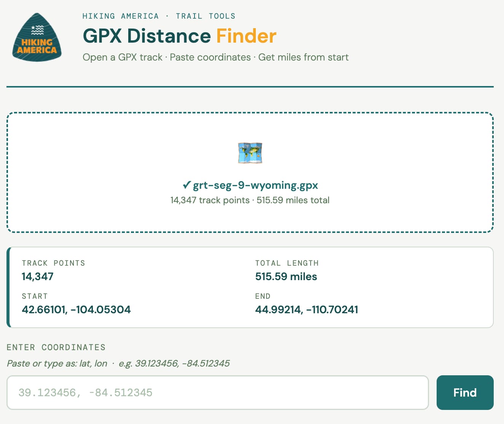Click the Track Points value 14,347

point(38,276)
